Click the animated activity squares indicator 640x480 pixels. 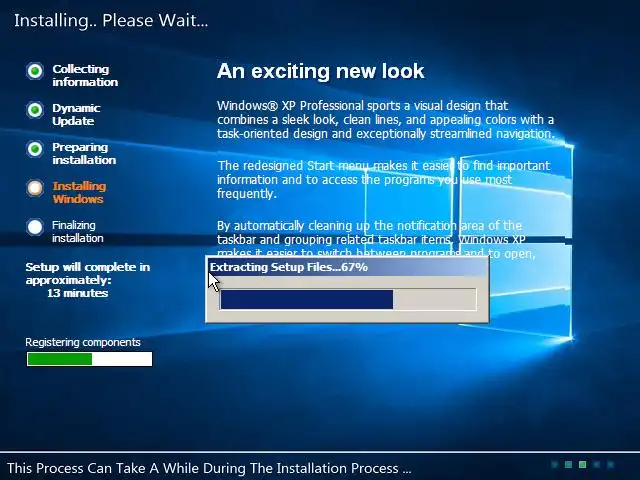click(582, 464)
